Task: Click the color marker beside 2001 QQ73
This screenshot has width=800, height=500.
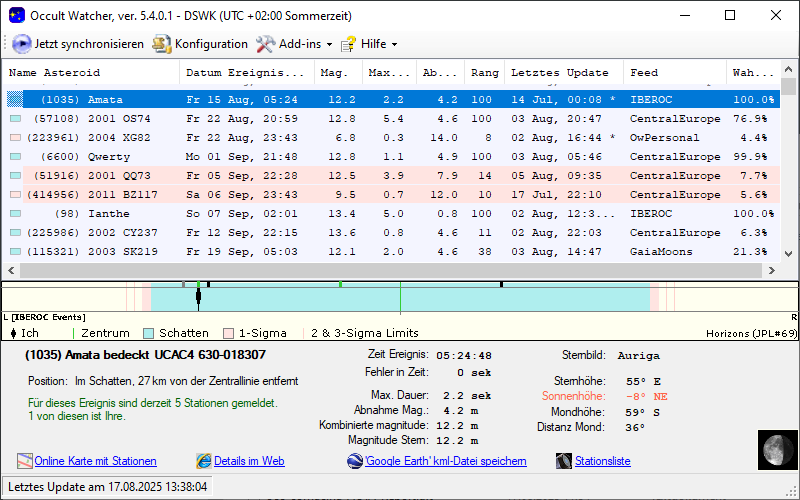Action: click(15, 176)
